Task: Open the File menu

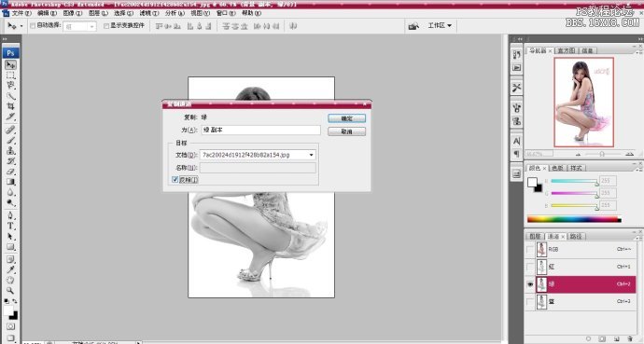Action: coord(21,13)
